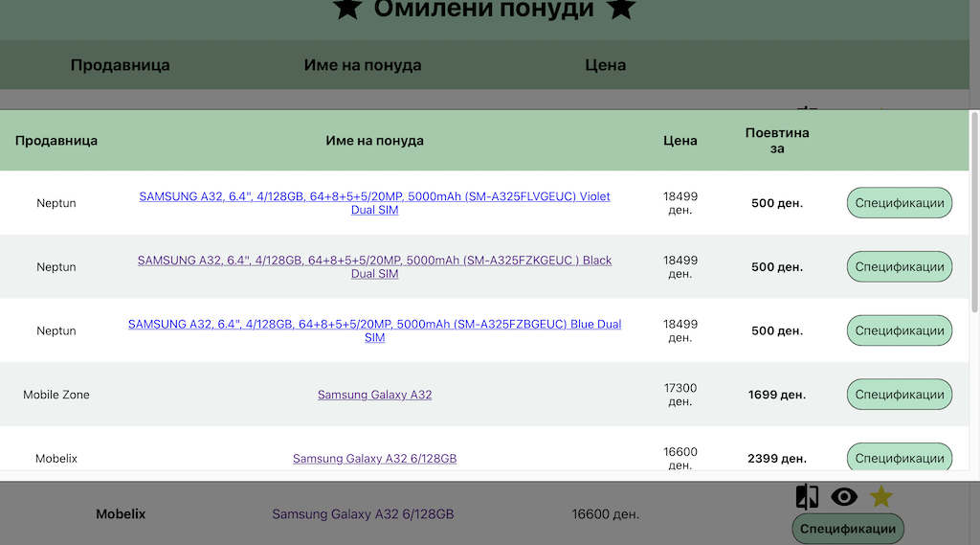Open dimmed Samsung Galaxy A32 6/128GB link at bottom
The height and width of the screenshot is (545, 980).
click(x=363, y=514)
